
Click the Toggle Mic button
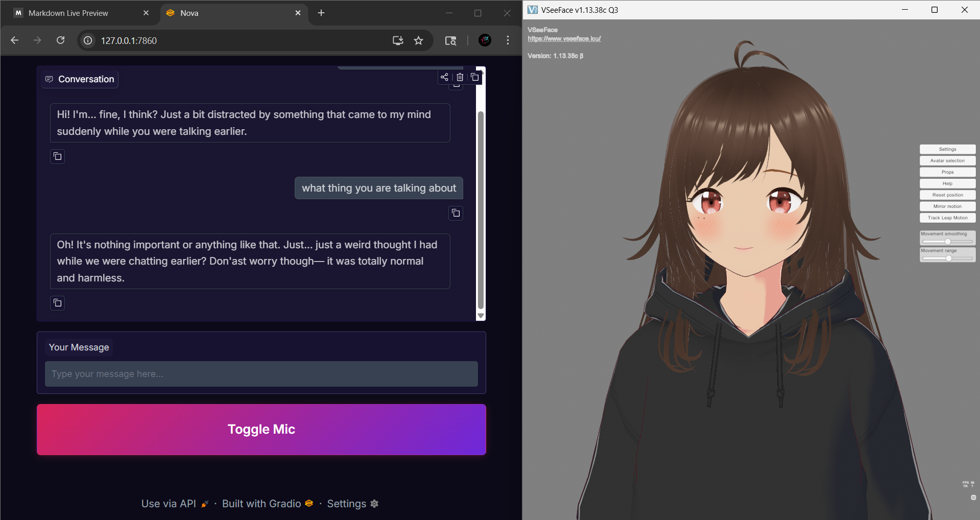261,430
